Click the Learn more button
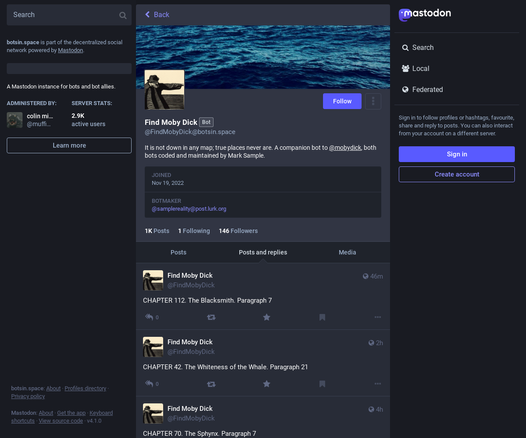Image resolution: width=526 pixels, height=438 pixels. pos(69,145)
